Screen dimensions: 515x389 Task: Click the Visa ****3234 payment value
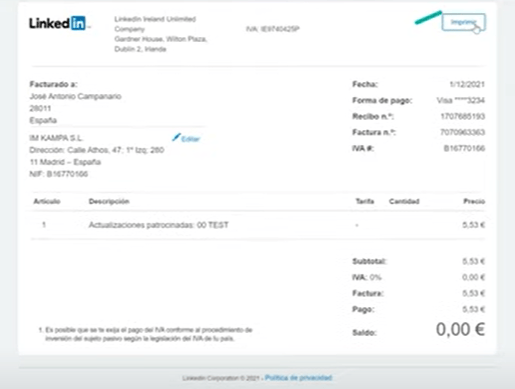coord(461,100)
